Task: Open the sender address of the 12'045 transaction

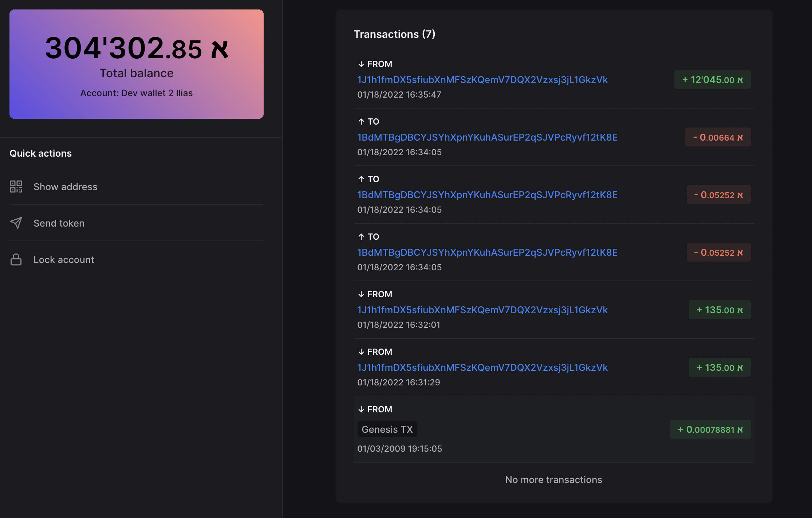Action: [x=482, y=80]
